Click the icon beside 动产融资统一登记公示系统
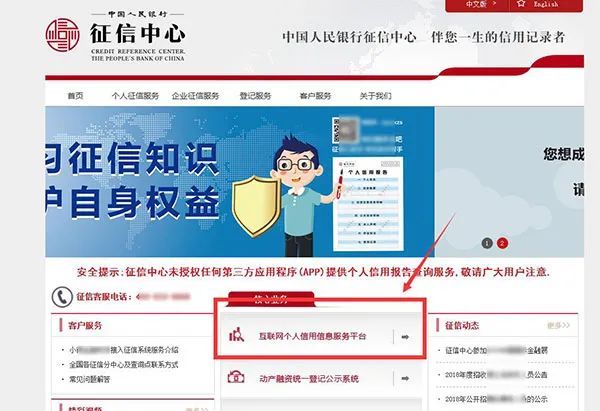The height and width of the screenshot is (411, 600). click(x=236, y=377)
